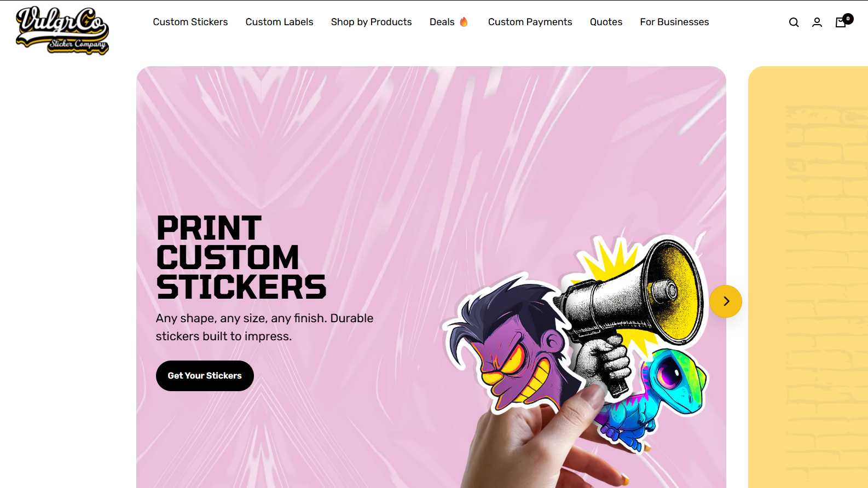Open the search magnifier icon
Viewport: 868px width, 488px height.
[794, 22]
